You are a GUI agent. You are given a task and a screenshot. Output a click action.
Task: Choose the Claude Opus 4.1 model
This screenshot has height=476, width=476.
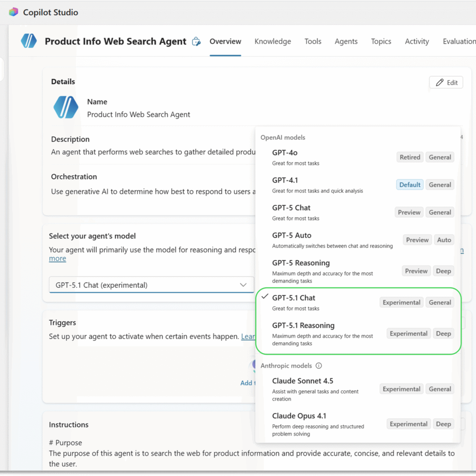click(358, 424)
